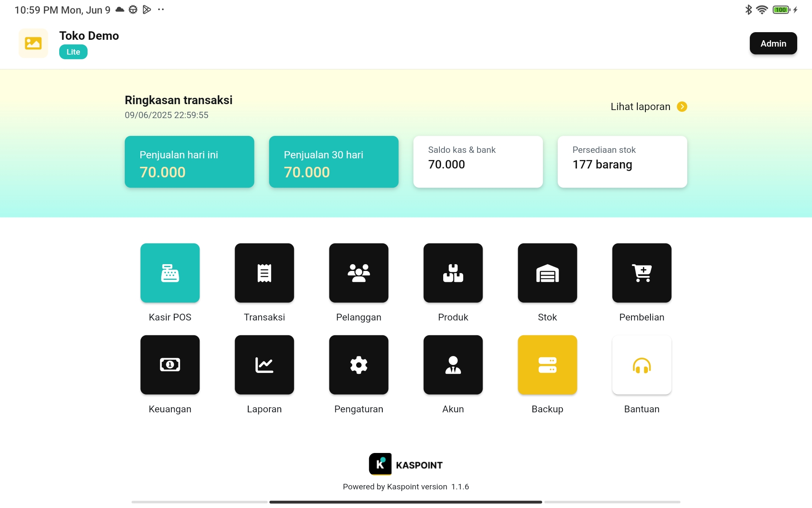The height and width of the screenshot is (508, 812).
Task: Select the Penjualan hari ini card
Action: point(189,162)
